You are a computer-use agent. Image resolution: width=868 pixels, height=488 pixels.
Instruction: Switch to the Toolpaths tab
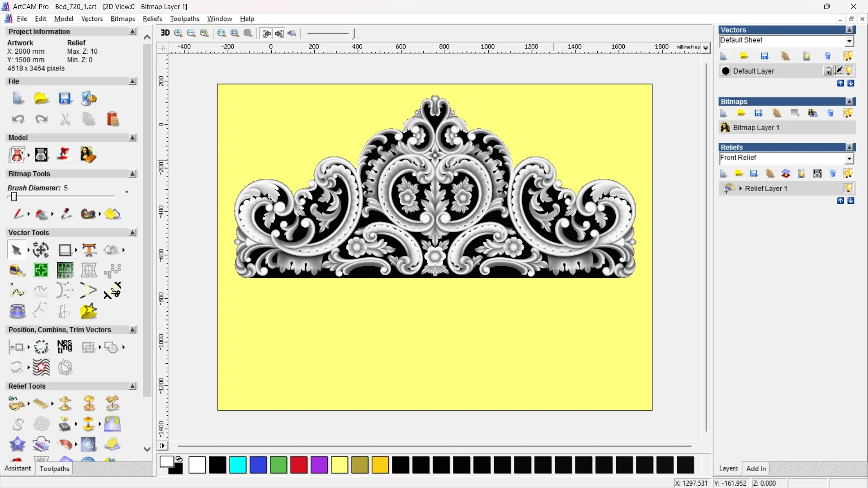point(54,469)
